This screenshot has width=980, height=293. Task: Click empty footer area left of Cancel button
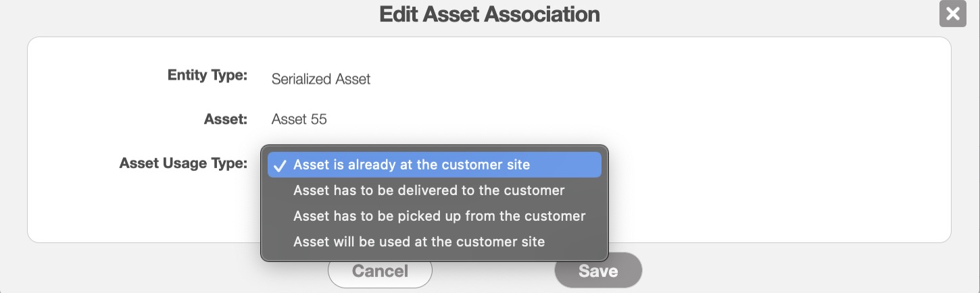(x=169, y=270)
